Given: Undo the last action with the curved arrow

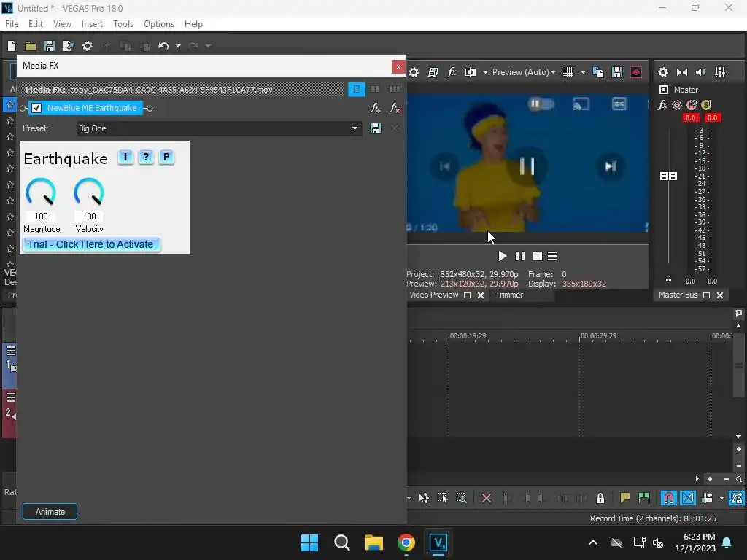Looking at the screenshot, I should pos(163,46).
